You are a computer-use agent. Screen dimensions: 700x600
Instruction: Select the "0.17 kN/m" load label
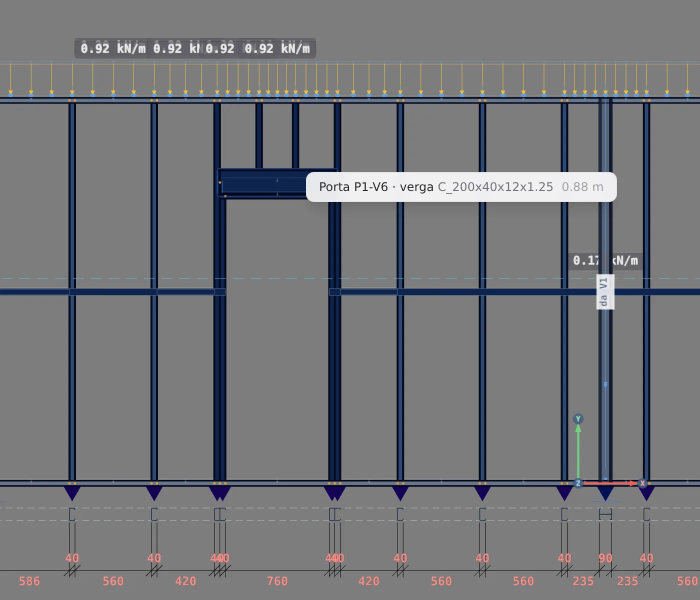pos(605,260)
